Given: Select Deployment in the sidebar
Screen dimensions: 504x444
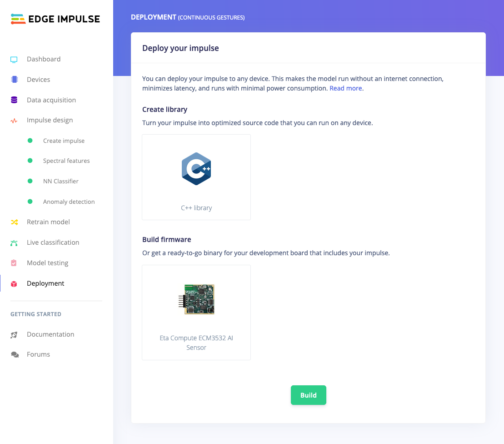Looking at the screenshot, I should 45,283.
